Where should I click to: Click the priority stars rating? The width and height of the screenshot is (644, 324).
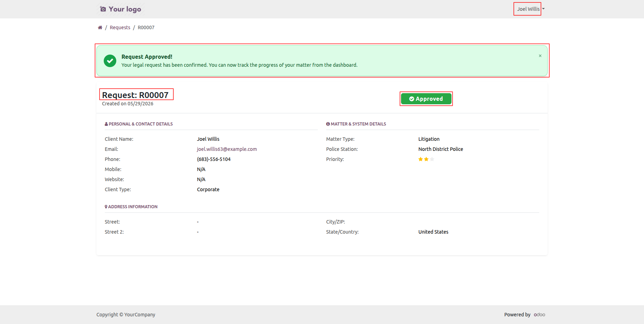coord(426,159)
